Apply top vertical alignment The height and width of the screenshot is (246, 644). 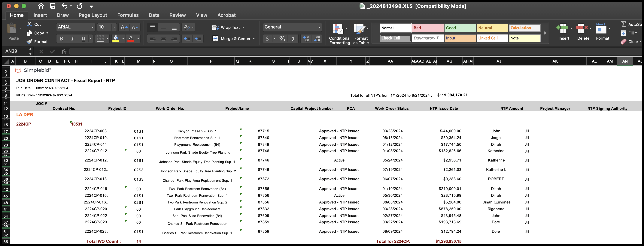click(153, 27)
